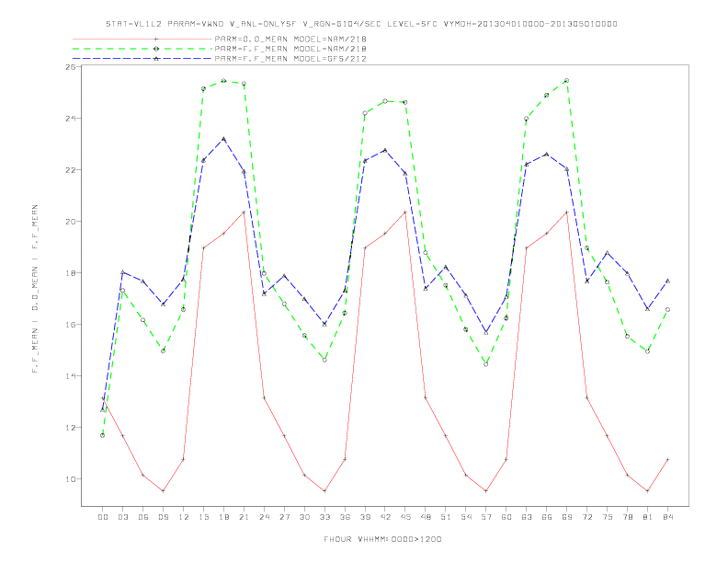Click y-axis tick label 22
Image resolution: width=728 pixels, height=563 pixels.
click(71, 170)
